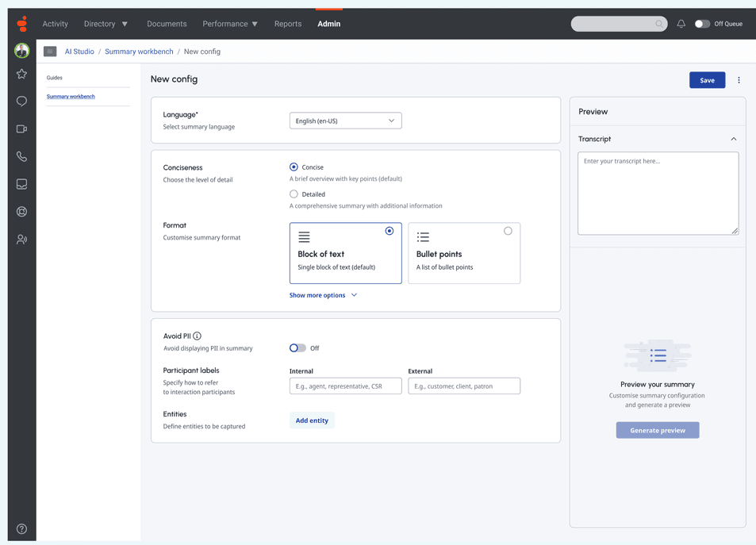Select the video meetings sidebar icon

[21, 129]
